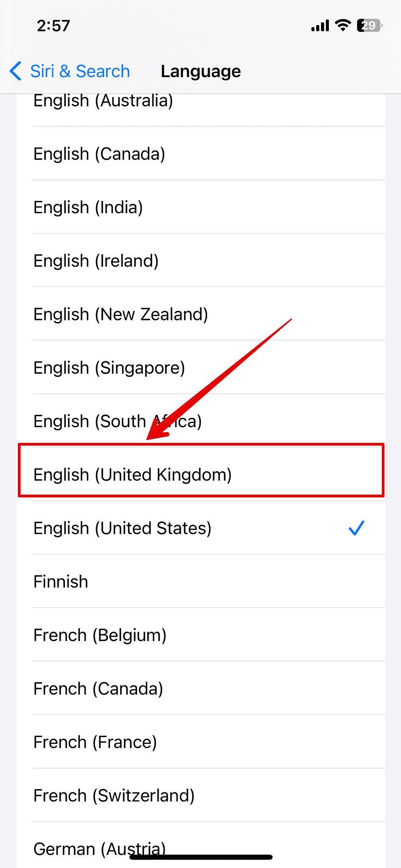Tap the battery indicator icon
The height and width of the screenshot is (868, 401).
tap(369, 25)
